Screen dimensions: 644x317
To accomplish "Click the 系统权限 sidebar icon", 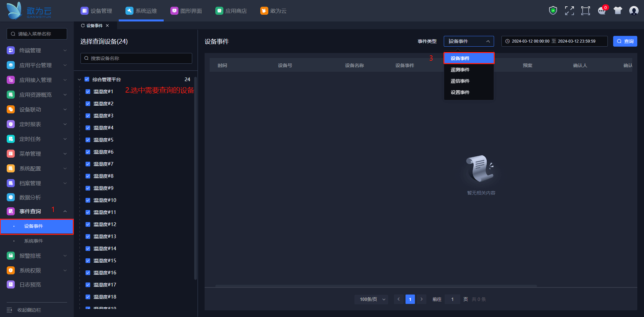I will tap(11, 270).
